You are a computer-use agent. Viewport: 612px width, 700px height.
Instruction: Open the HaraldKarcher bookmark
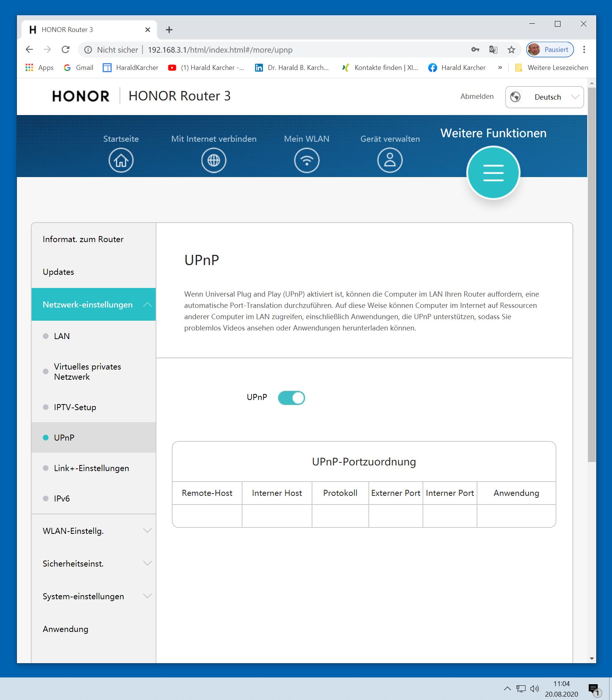[x=130, y=68]
